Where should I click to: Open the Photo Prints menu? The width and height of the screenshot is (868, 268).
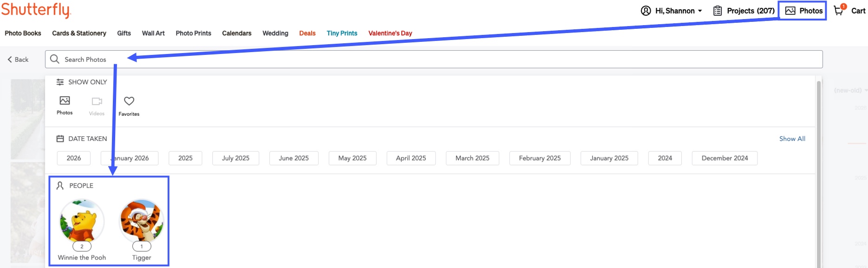pos(193,33)
